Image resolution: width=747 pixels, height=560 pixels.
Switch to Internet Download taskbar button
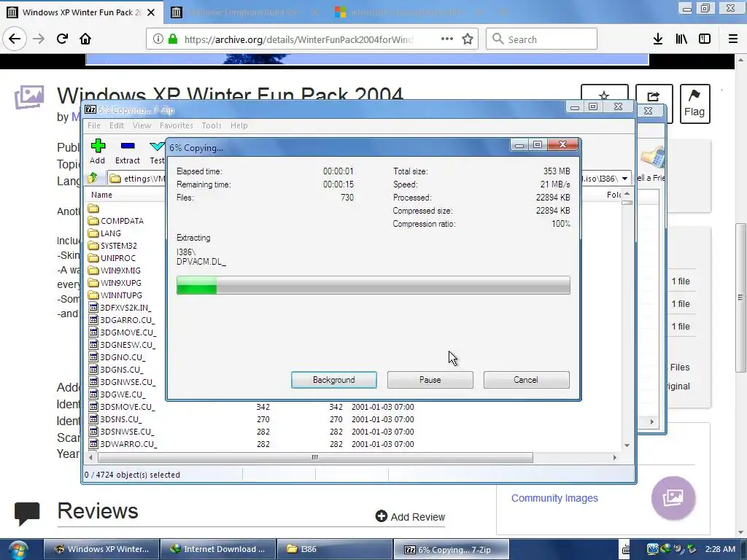[217, 550]
